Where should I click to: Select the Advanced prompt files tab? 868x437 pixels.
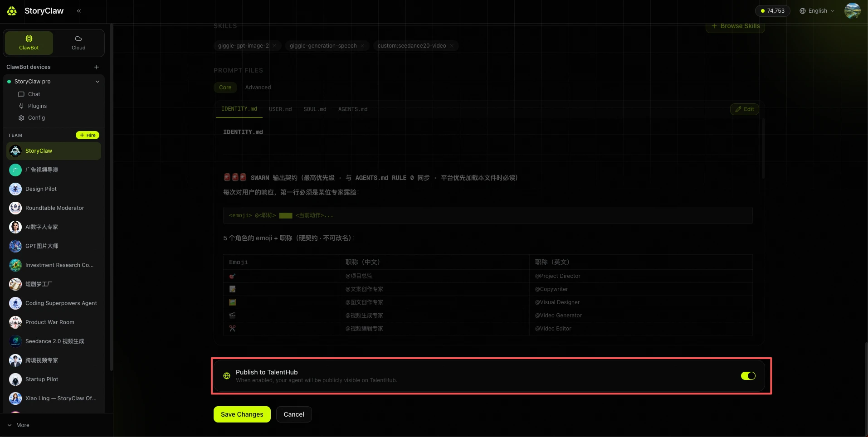[258, 87]
